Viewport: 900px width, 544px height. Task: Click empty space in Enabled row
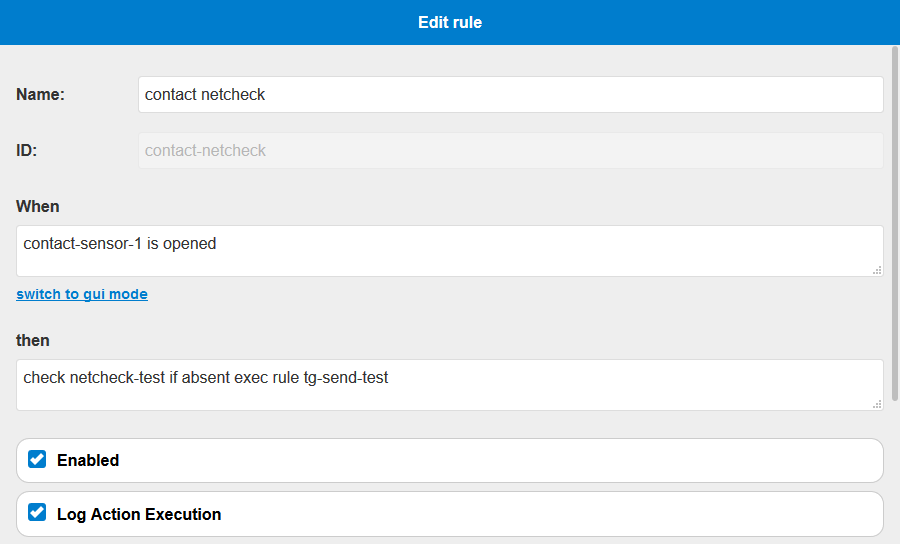click(499, 460)
